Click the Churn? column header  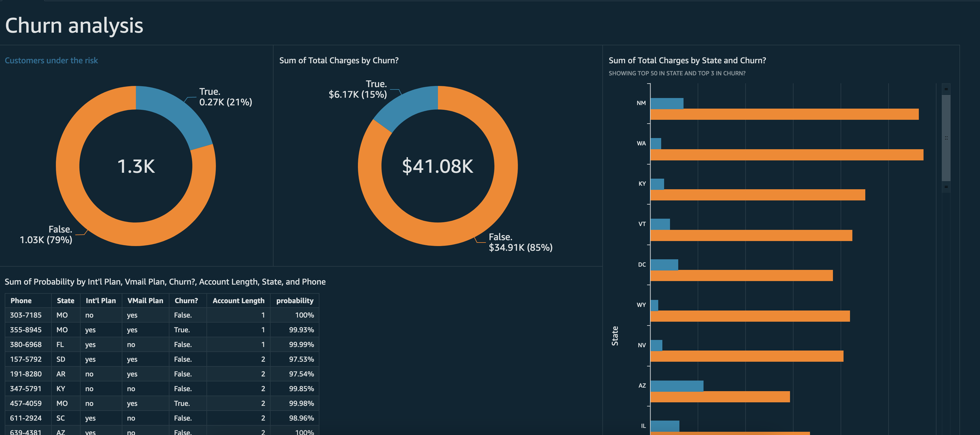tap(186, 301)
